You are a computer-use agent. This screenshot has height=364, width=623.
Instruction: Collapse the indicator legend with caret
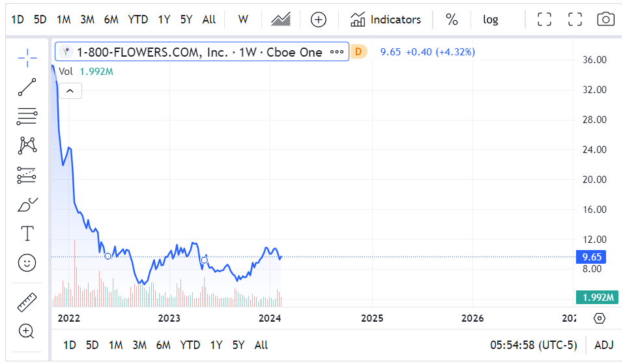click(x=70, y=91)
